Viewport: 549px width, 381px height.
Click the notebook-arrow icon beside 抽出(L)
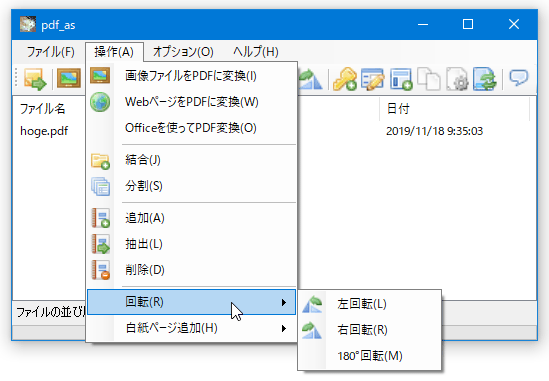(100, 244)
